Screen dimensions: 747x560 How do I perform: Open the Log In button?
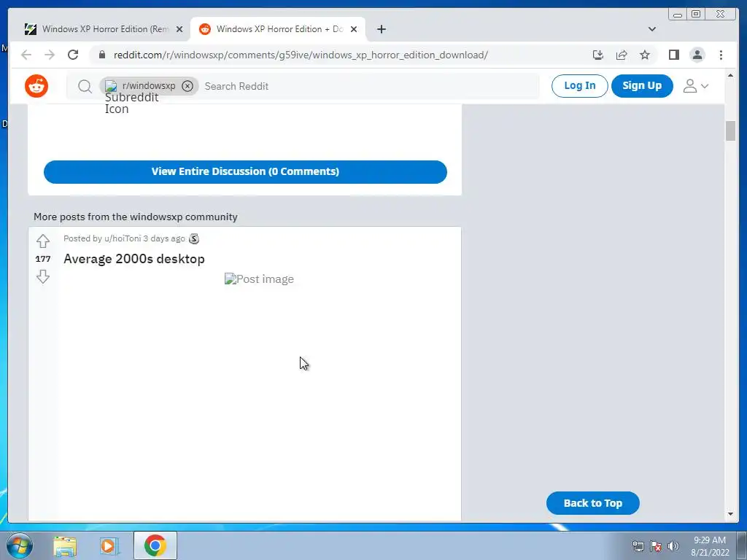[579, 86]
